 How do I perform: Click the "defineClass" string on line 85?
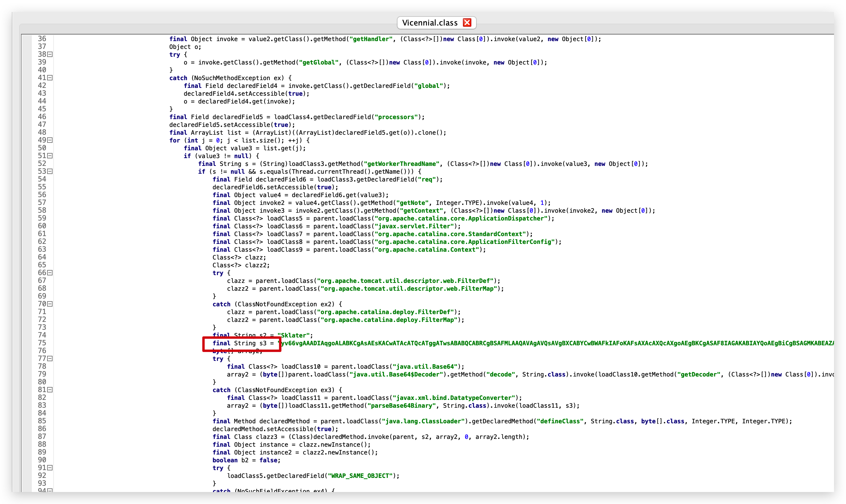click(x=560, y=421)
